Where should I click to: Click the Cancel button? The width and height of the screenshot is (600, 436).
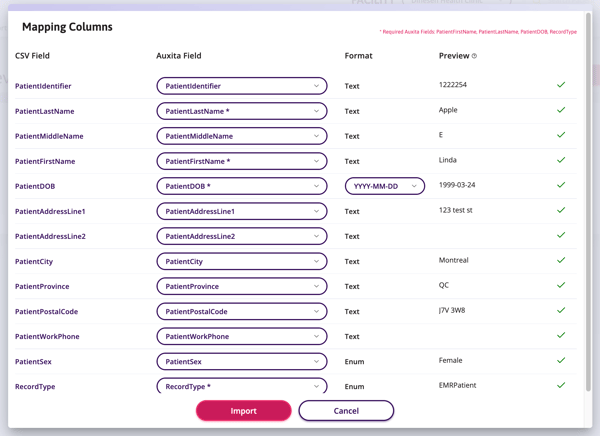coord(346,411)
